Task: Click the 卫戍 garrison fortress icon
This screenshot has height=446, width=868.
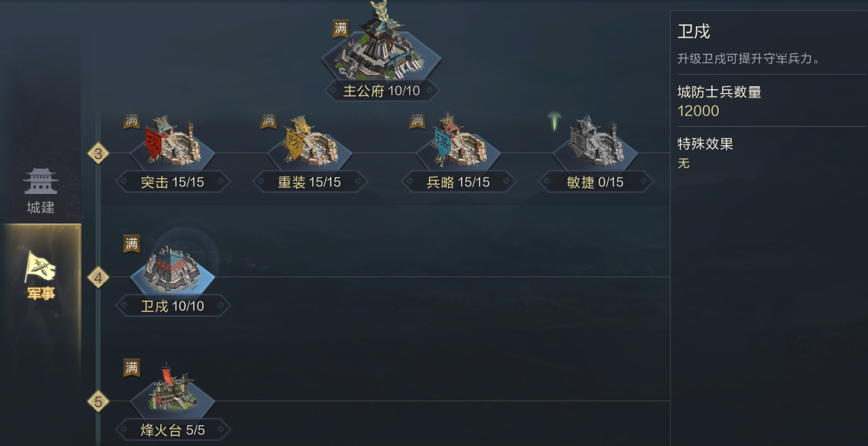Action: coord(172,269)
